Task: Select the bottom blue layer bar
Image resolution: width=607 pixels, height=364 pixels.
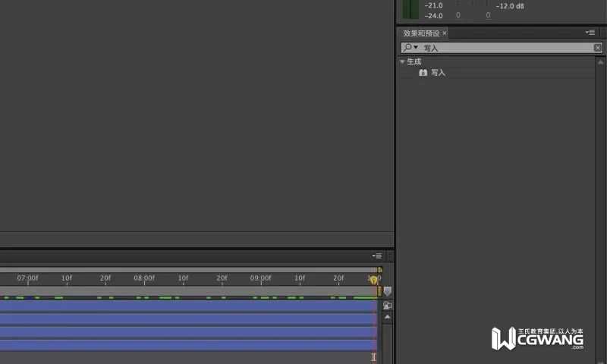Action: 188,346
